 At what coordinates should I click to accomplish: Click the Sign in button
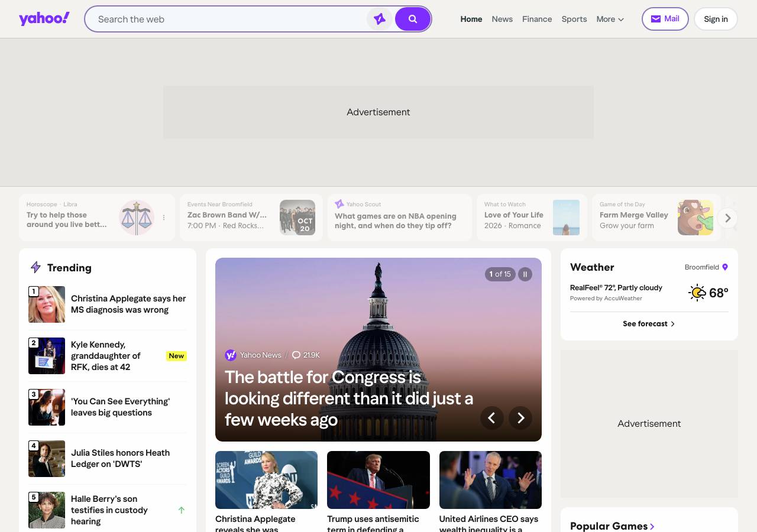pyautogui.click(x=716, y=19)
